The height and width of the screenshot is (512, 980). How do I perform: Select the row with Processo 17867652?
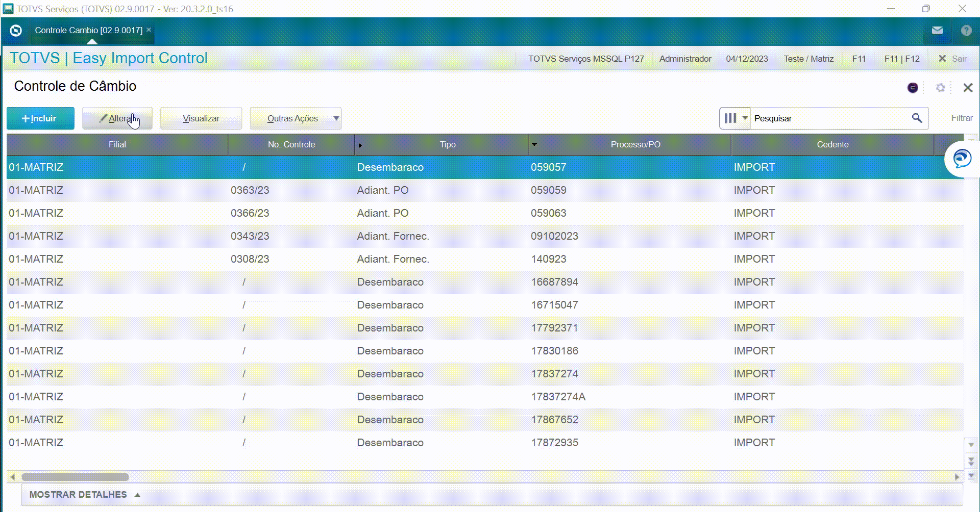[485, 420]
